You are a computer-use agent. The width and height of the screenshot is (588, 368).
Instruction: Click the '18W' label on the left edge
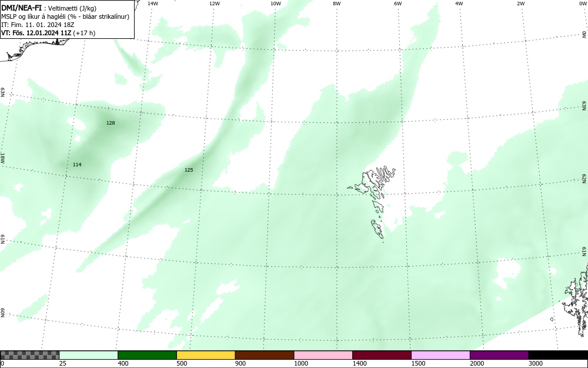(2, 158)
